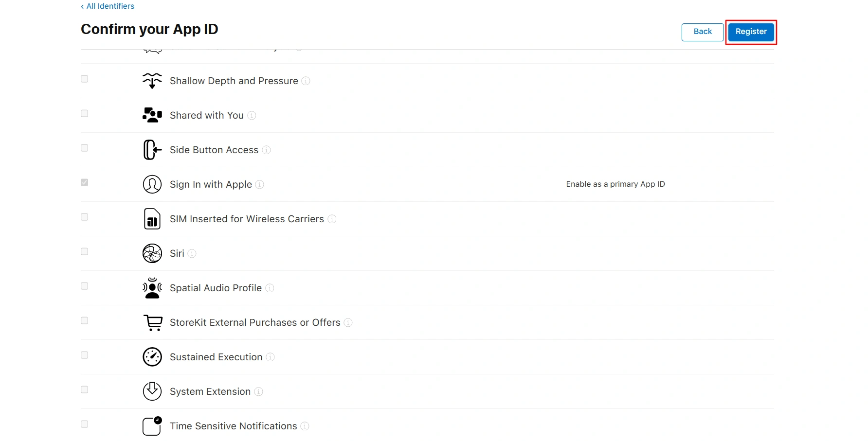Click the 'Siri' capability label
The height and width of the screenshot is (441, 868).
177,253
